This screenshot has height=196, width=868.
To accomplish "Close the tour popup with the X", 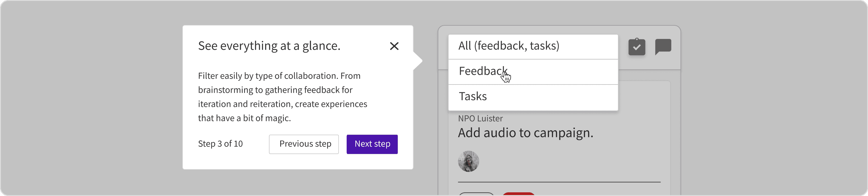I will (x=394, y=46).
